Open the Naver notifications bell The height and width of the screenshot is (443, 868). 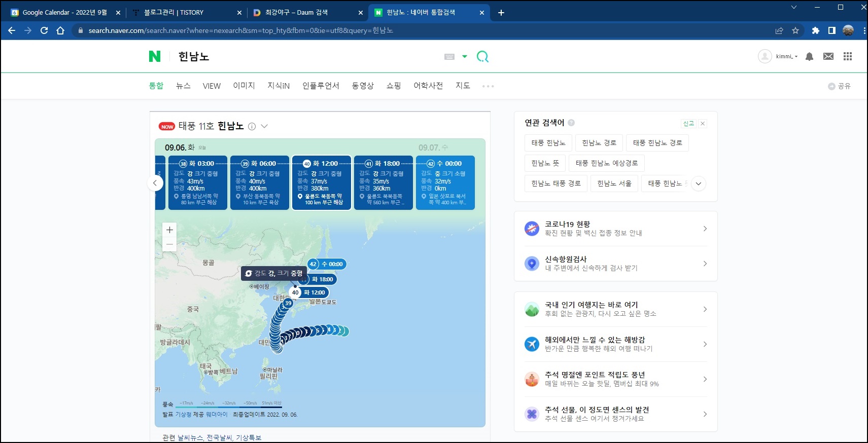point(810,56)
